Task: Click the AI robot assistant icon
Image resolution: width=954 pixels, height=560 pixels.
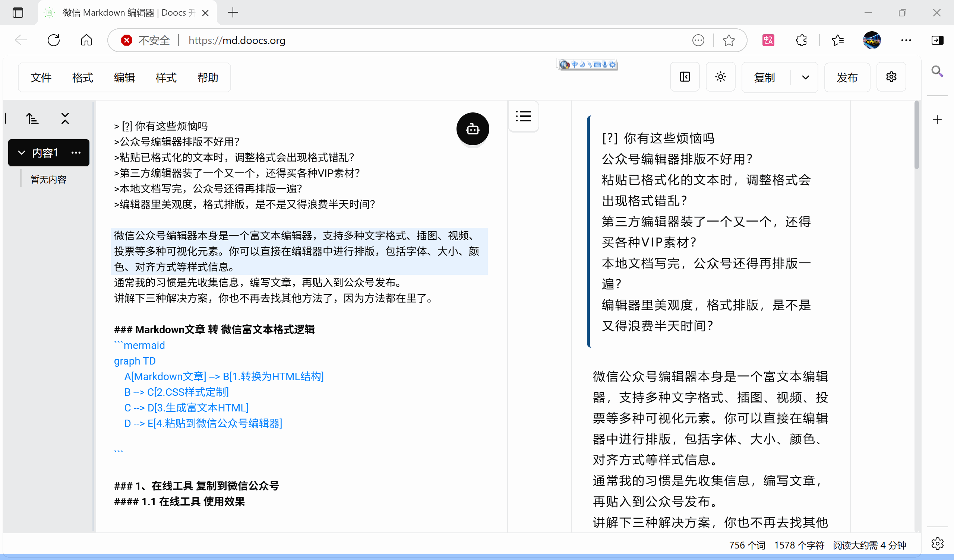Action: (473, 129)
